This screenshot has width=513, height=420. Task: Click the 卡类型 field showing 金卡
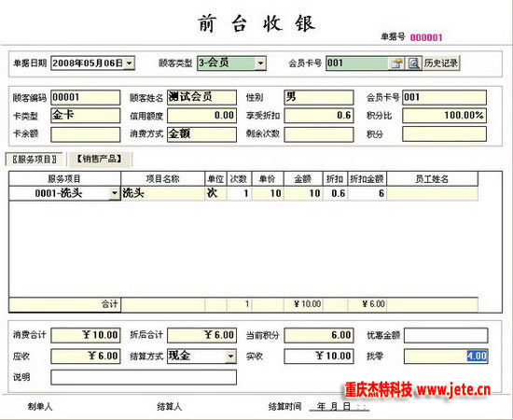pyautogui.click(x=86, y=116)
